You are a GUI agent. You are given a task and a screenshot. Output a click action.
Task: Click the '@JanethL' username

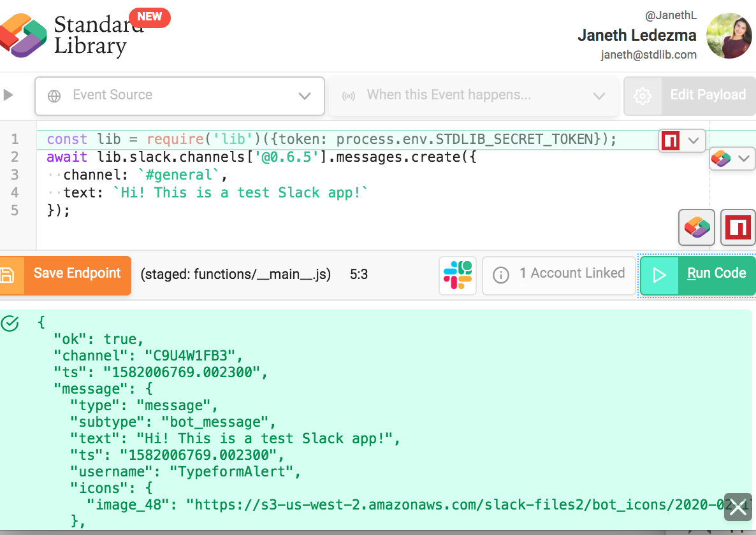671,15
